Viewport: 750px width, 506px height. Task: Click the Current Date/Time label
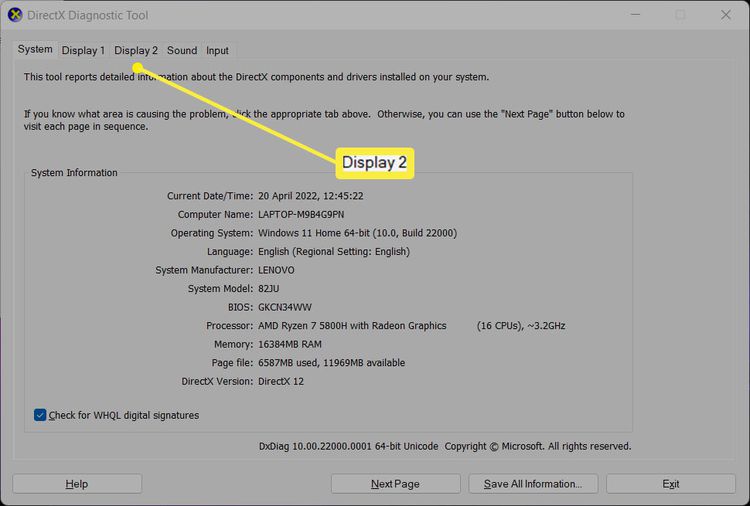coord(210,196)
